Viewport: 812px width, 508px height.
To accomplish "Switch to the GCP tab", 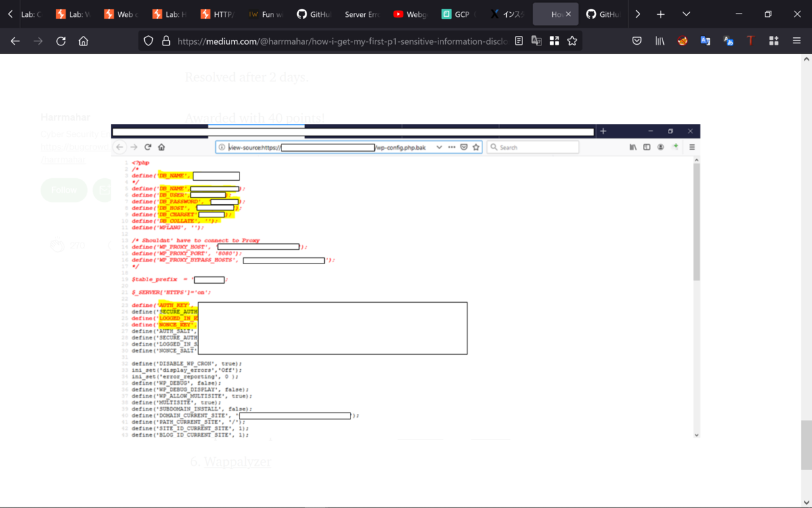I will pos(457,14).
